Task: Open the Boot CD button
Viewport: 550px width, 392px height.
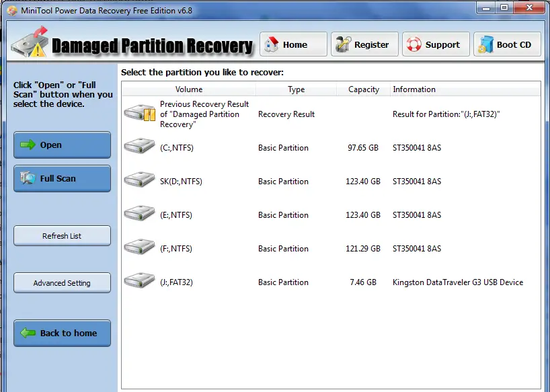Action: [x=507, y=44]
